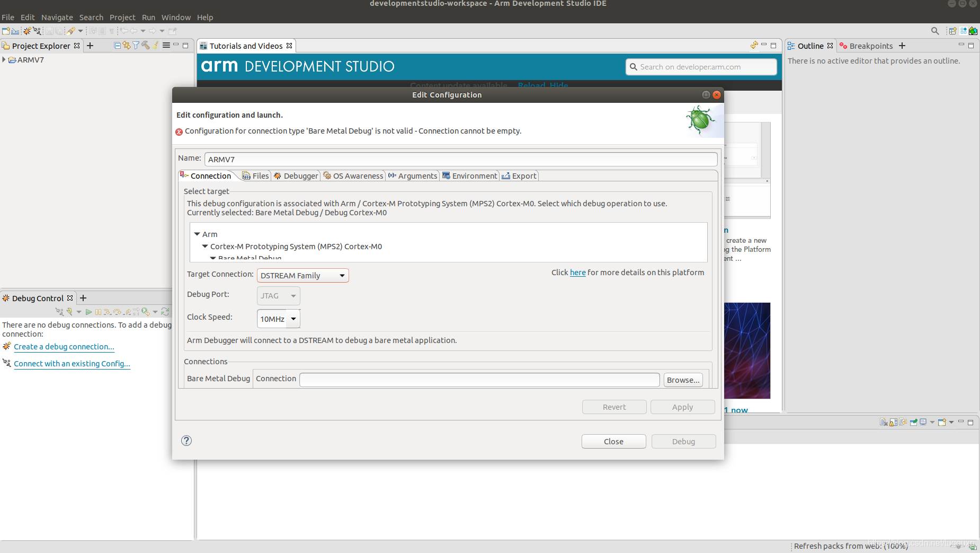
Task: Click the Apply button
Action: pyautogui.click(x=683, y=407)
